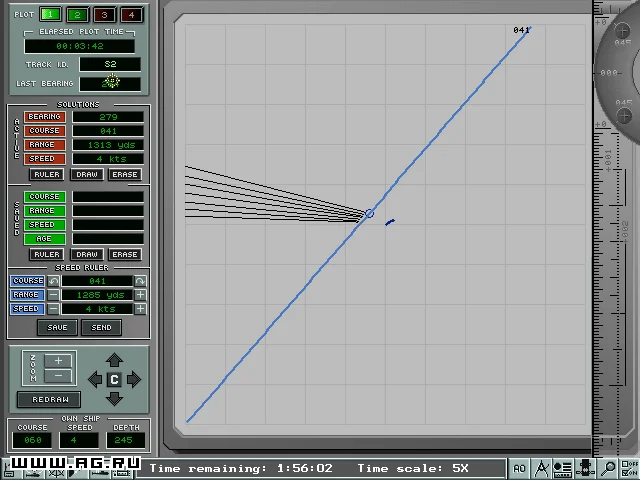Screen dimensions: 640x480
Task: Decrease the speed ruler range
Action: click(53, 295)
